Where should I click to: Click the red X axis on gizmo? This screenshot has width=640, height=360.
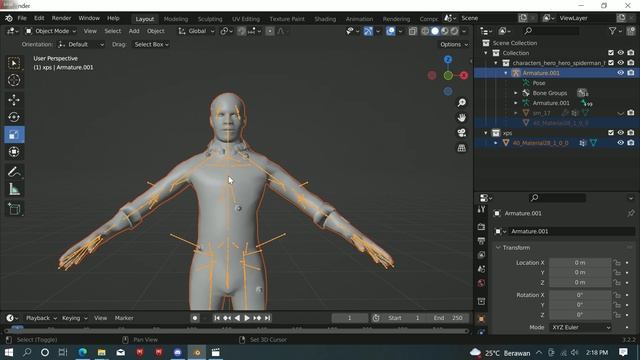[x=464, y=76]
